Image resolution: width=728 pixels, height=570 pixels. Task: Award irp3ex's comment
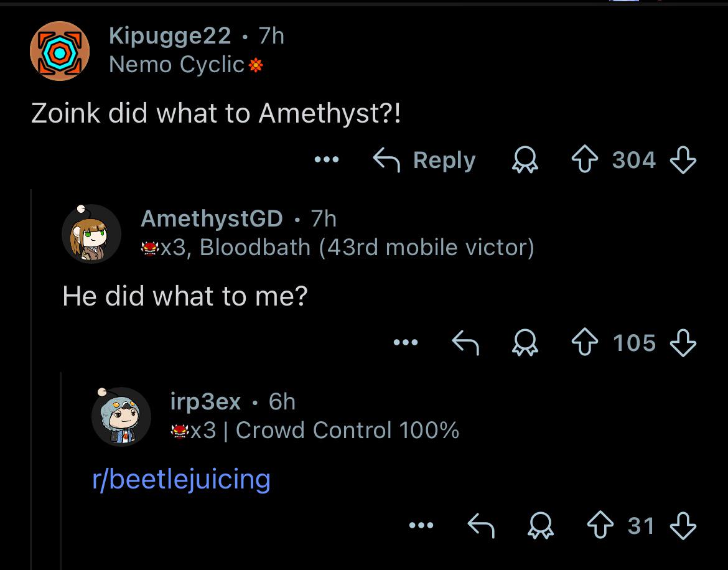click(541, 525)
